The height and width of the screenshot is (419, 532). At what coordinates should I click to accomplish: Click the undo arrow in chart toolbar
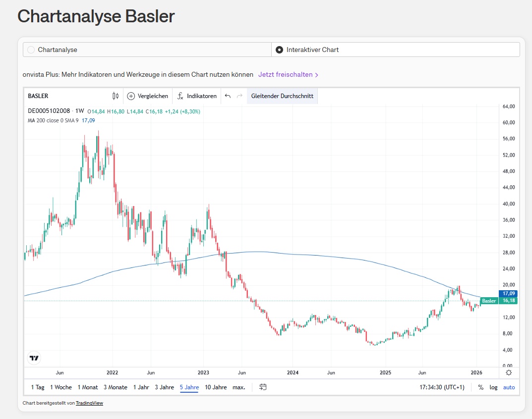tap(228, 96)
